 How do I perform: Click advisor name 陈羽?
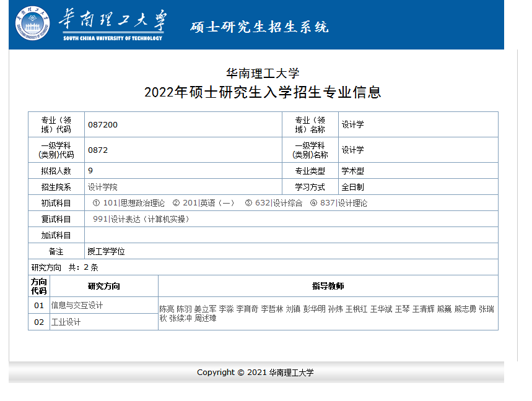(x=184, y=309)
